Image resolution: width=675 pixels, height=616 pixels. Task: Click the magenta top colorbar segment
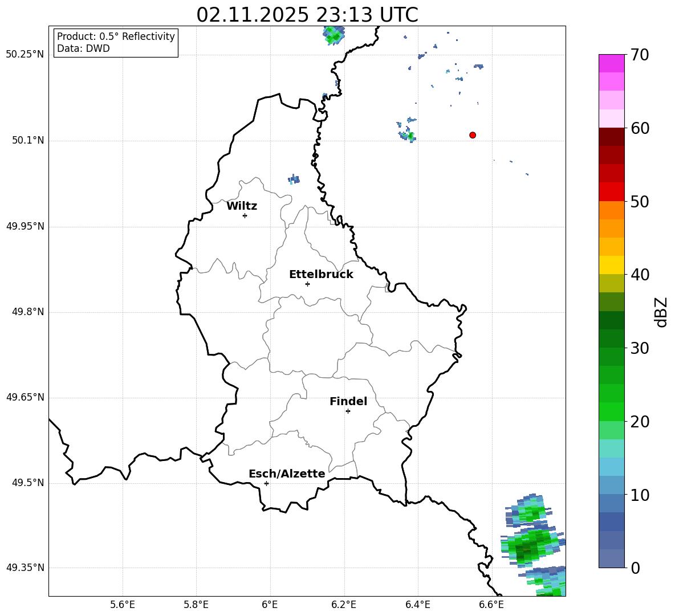pyautogui.click(x=612, y=63)
